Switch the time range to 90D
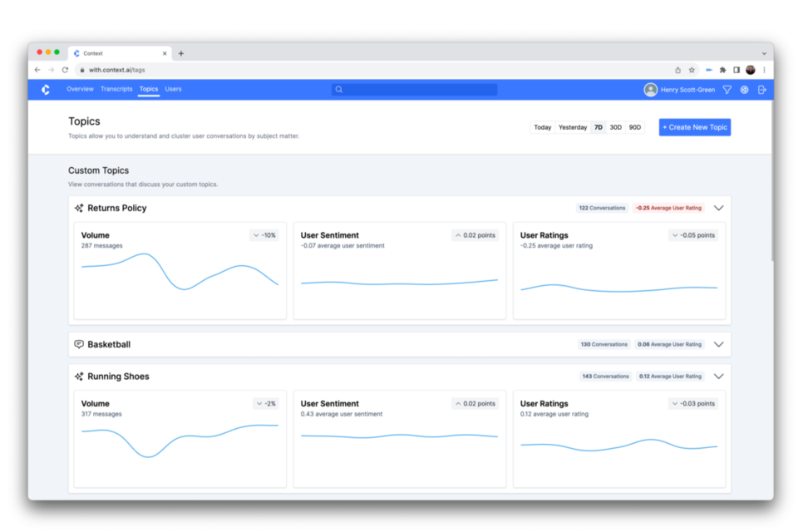Screen dimensions: 798x532 635,127
